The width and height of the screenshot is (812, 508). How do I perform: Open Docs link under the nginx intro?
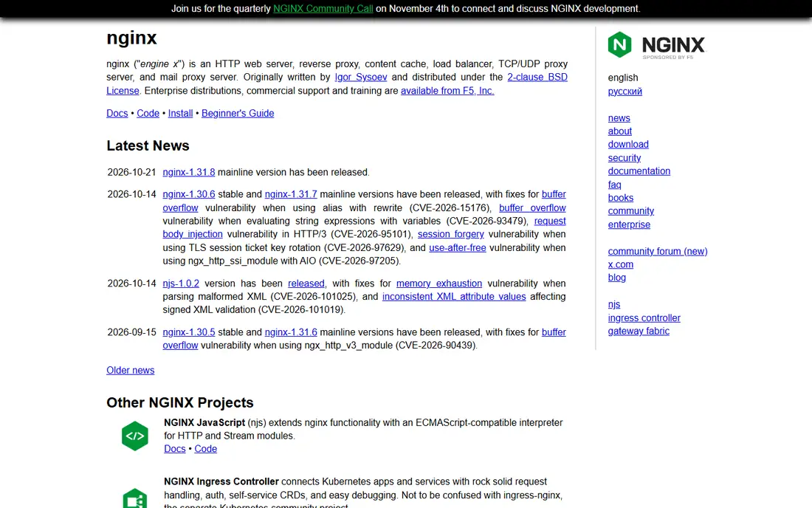click(x=117, y=114)
